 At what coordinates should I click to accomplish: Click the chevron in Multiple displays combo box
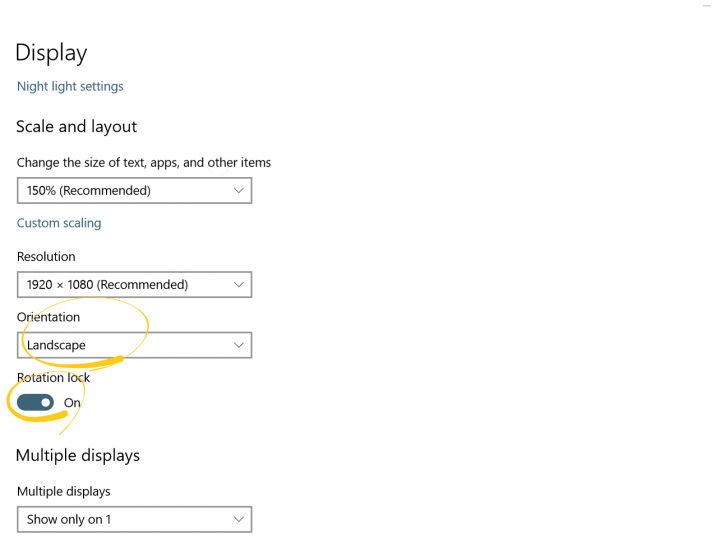coord(238,519)
